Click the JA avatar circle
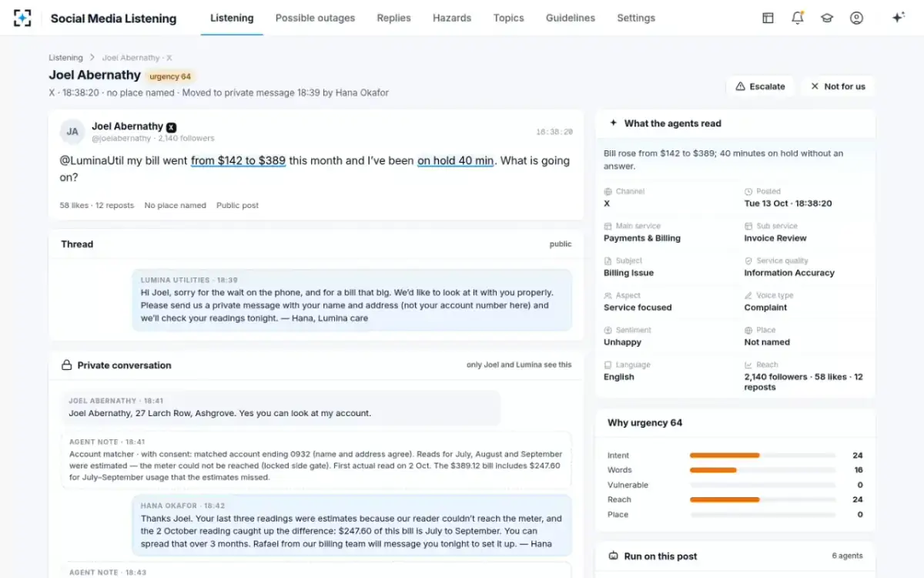This screenshot has height=578, width=924. pyautogui.click(x=72, y=132)
